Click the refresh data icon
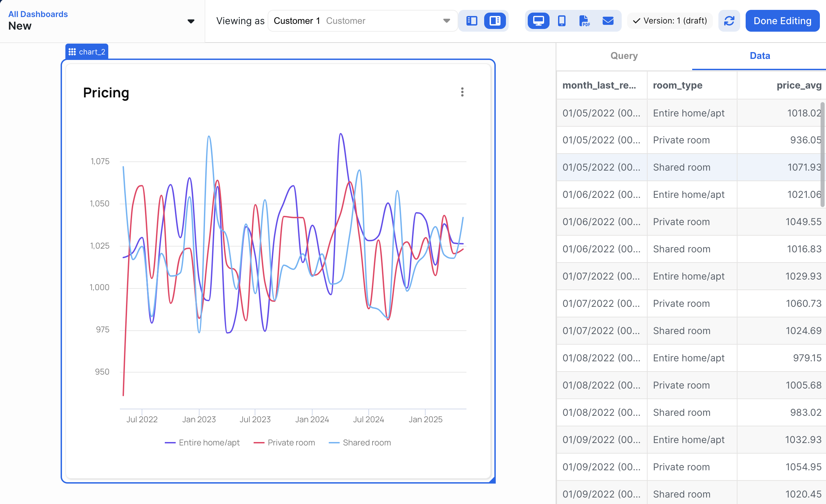This screenshot has width=826, height=504. pos(729,21)
